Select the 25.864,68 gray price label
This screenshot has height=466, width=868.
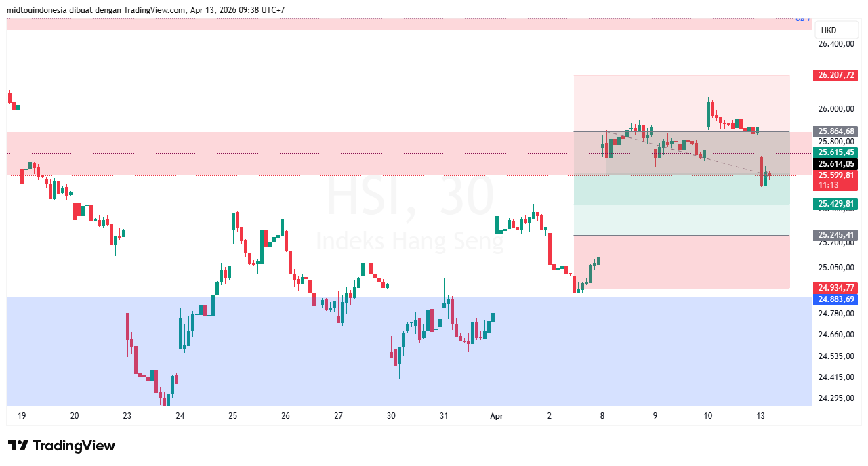click(x=835, y=131)
